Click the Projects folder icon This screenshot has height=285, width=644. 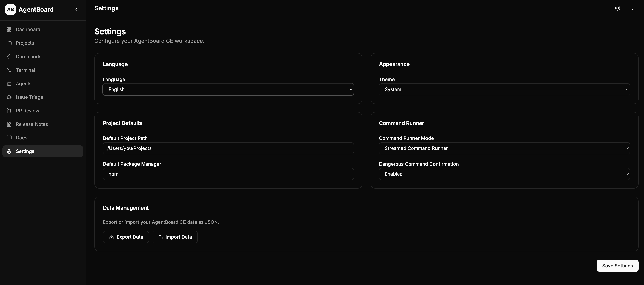pos(9,43)
